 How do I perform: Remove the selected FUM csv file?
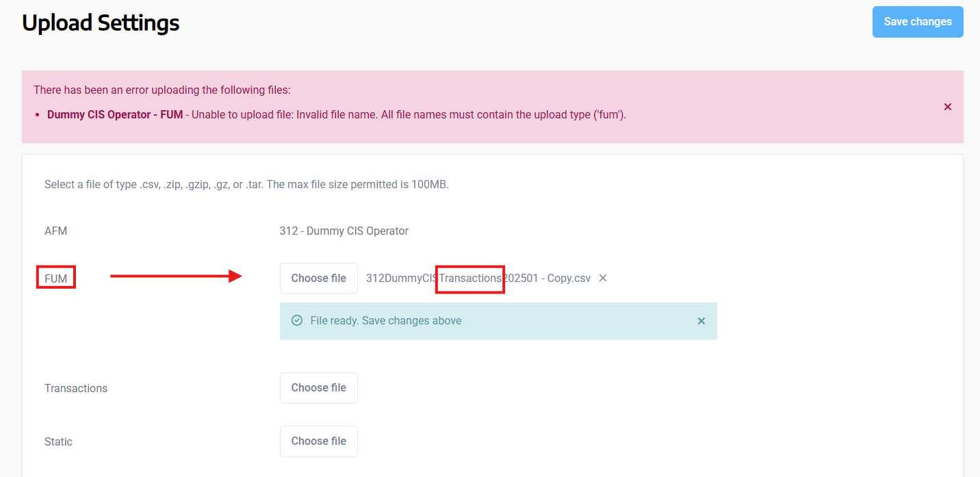coord(603,278)
